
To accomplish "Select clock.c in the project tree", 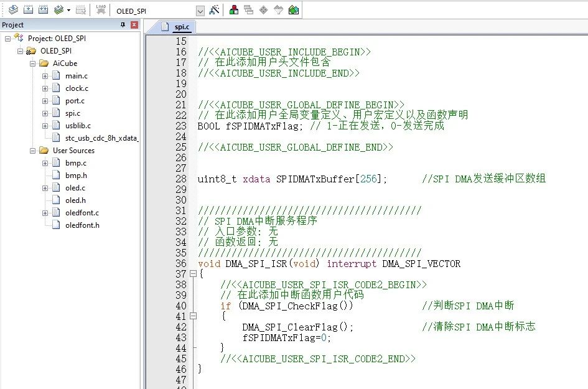I will pos(77,88).
